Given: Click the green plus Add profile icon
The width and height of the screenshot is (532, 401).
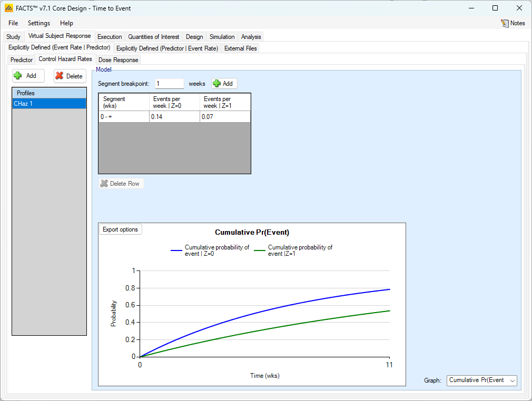Looking at the screenshot, I should [18, 76].
